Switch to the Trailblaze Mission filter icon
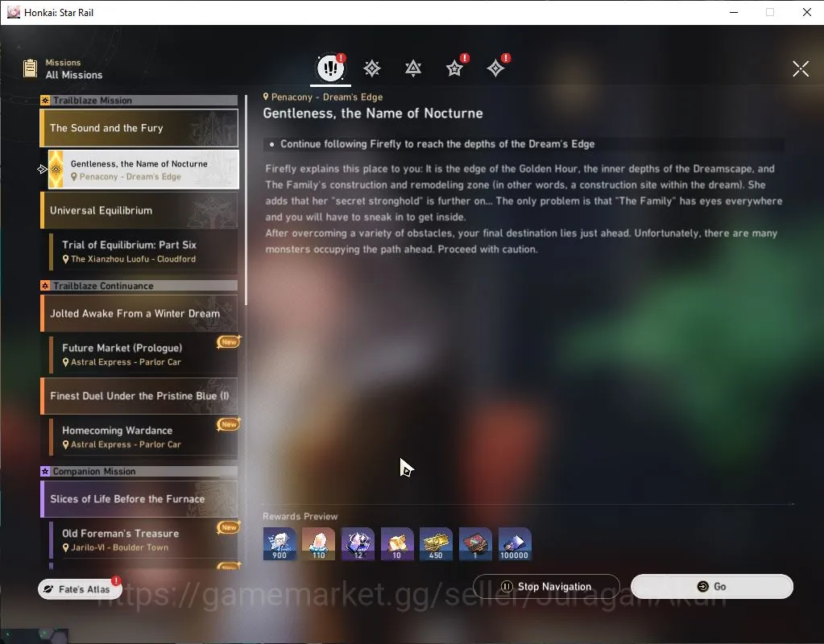The image size is (824, 644). [372, 68]
